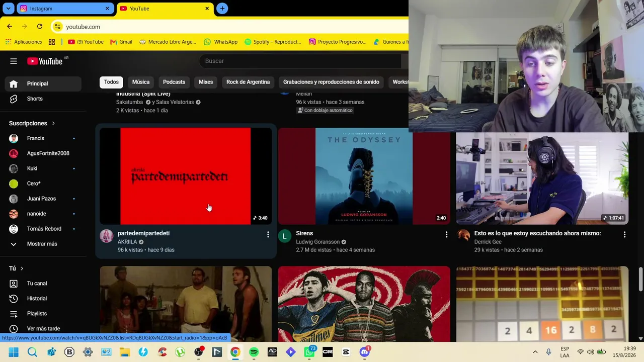Select the YouTube browser tab
Image resolution: width=644 pixels, height=362 pixels.
[x=165, y=9]
